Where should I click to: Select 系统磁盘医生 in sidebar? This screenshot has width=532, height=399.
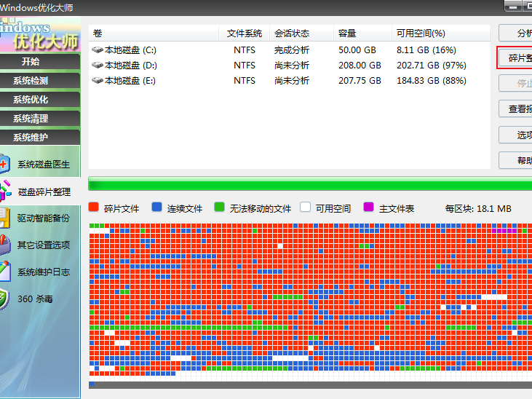44,165
